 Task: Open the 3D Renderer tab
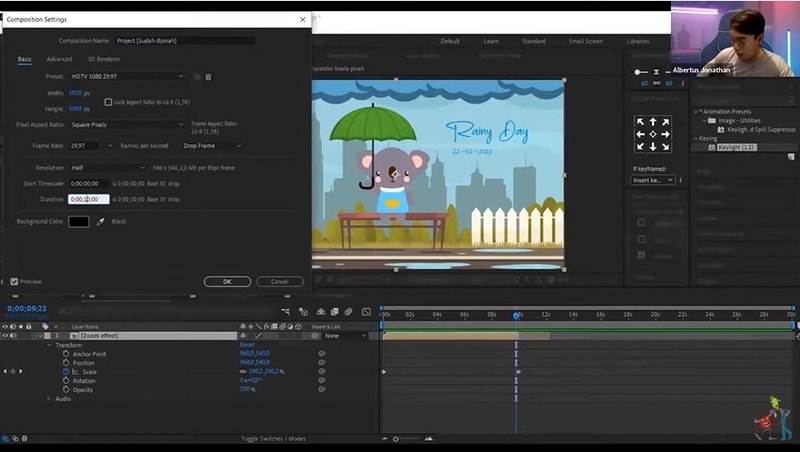[x=104, y=59]
